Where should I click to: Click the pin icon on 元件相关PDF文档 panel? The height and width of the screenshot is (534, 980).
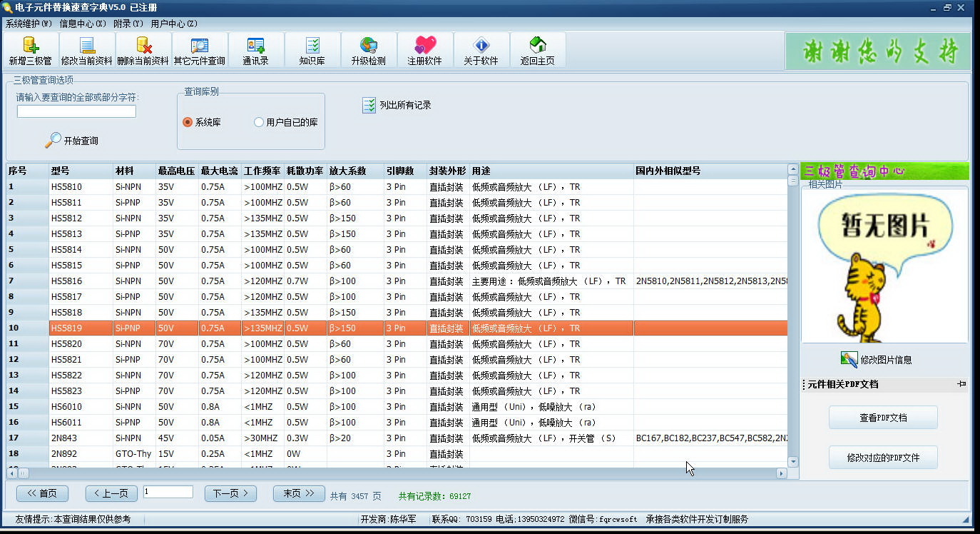(x=961, y=384)
